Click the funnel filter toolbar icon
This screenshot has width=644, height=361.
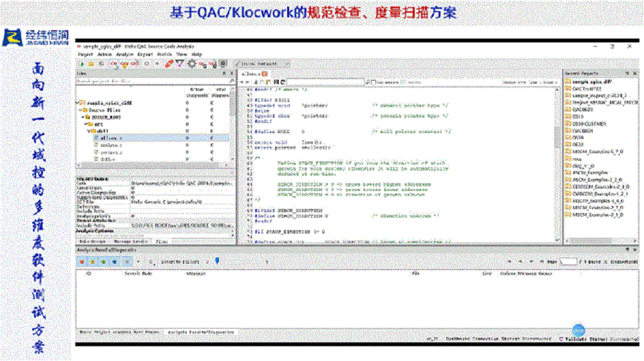(x=180, y=64)
